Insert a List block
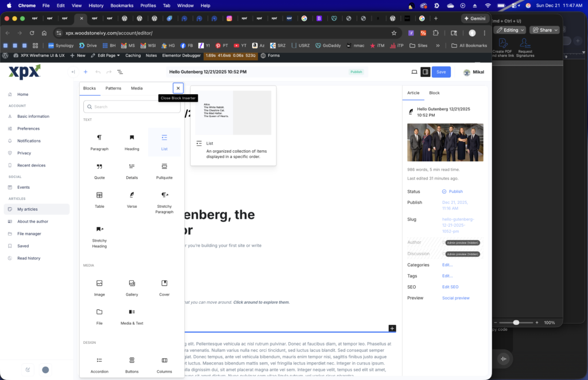The height and width of the screenshot is (380, 588). (x=164, y=141)
